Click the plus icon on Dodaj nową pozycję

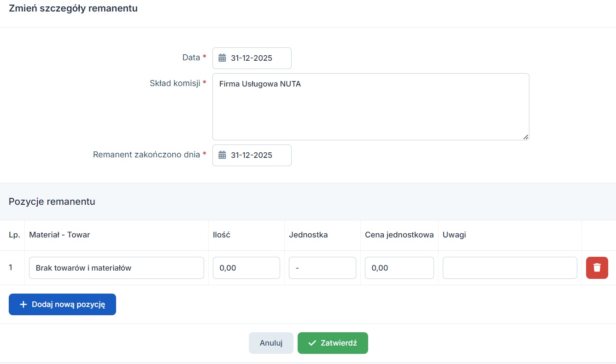coord(23,305)
